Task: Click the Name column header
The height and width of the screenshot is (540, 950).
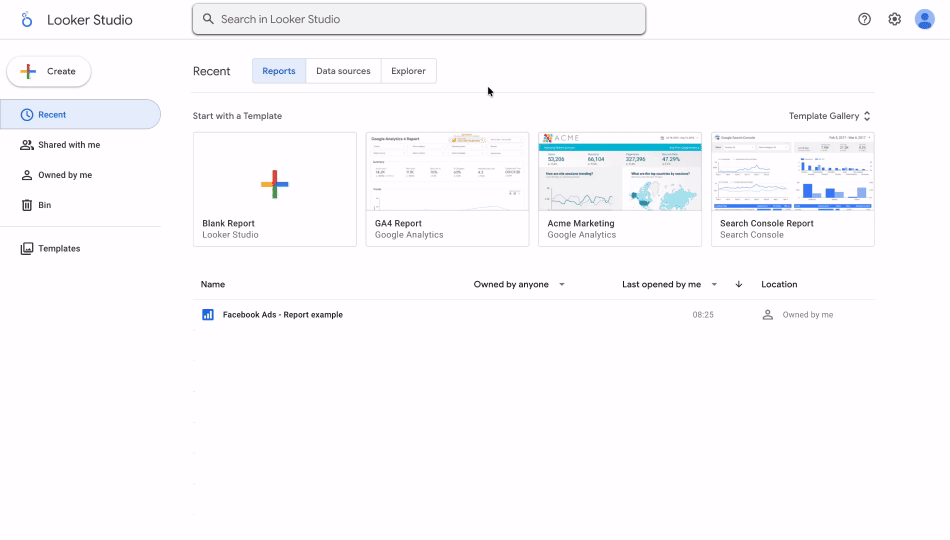Action: point(213,284)
